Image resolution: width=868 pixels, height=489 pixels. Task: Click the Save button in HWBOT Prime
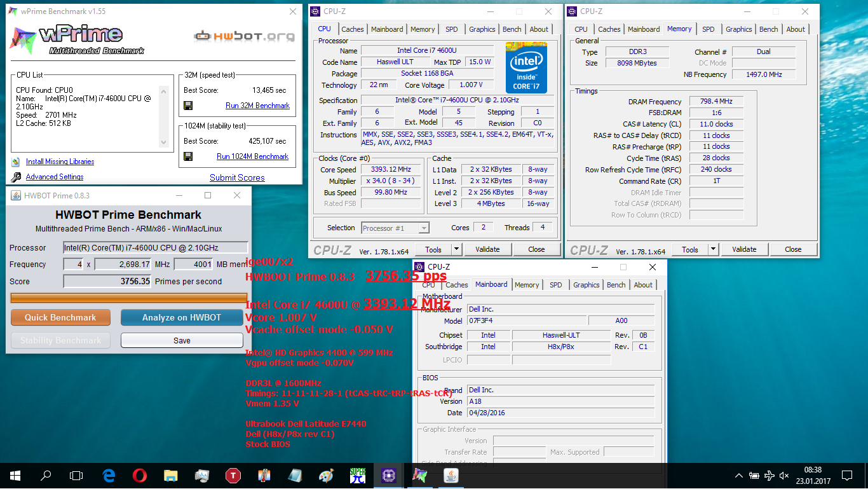(x=182, y=340)
